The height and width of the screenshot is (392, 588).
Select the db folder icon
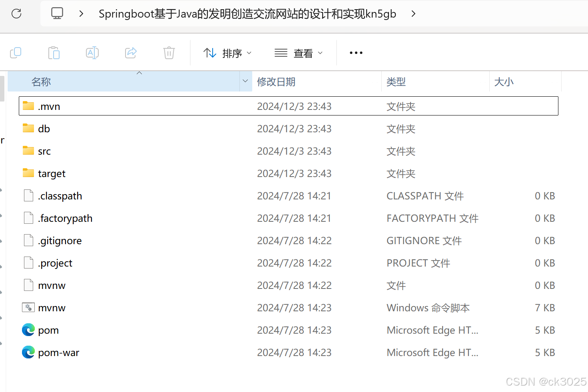[28, 128]
